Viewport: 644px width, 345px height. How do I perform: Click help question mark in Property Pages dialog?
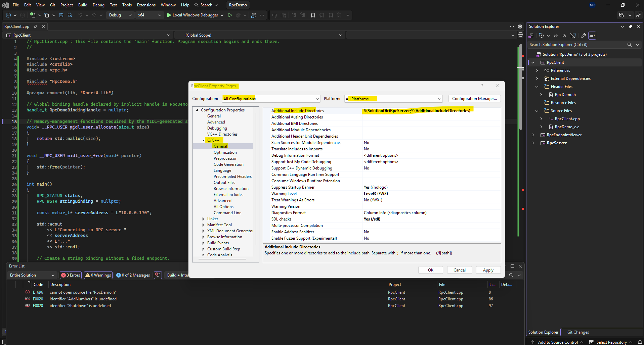(x=482, y=86)
